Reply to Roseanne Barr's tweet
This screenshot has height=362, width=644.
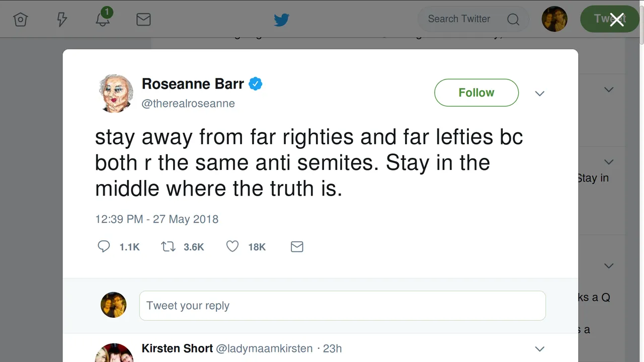(x=104, y=246)
